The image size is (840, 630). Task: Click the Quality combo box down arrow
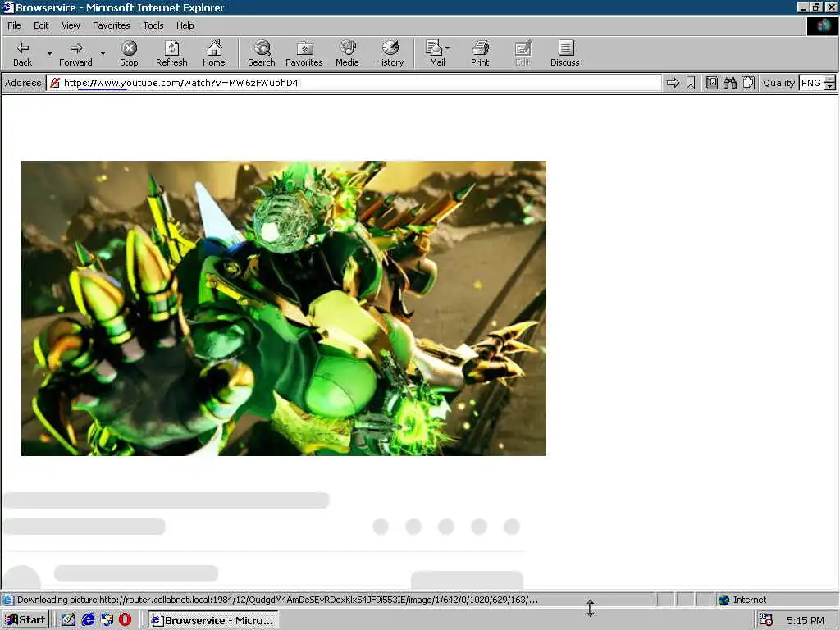(x=829, y=86)
